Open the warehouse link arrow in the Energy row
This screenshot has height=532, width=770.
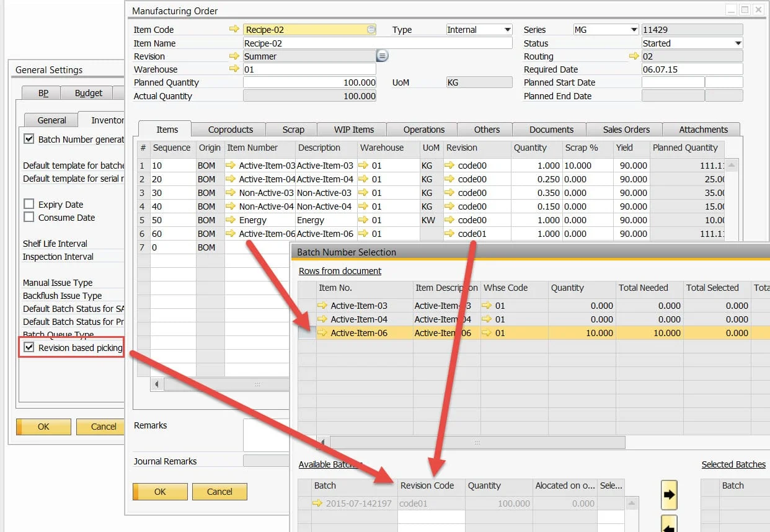364,220
